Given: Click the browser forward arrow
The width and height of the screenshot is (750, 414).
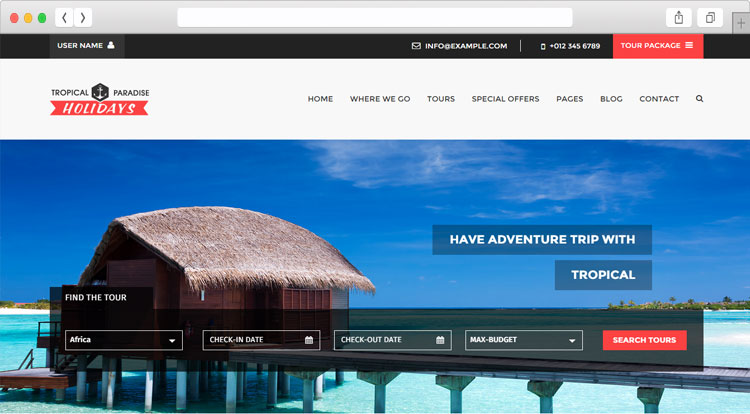Looking at the screenshot, I should 83,18.
